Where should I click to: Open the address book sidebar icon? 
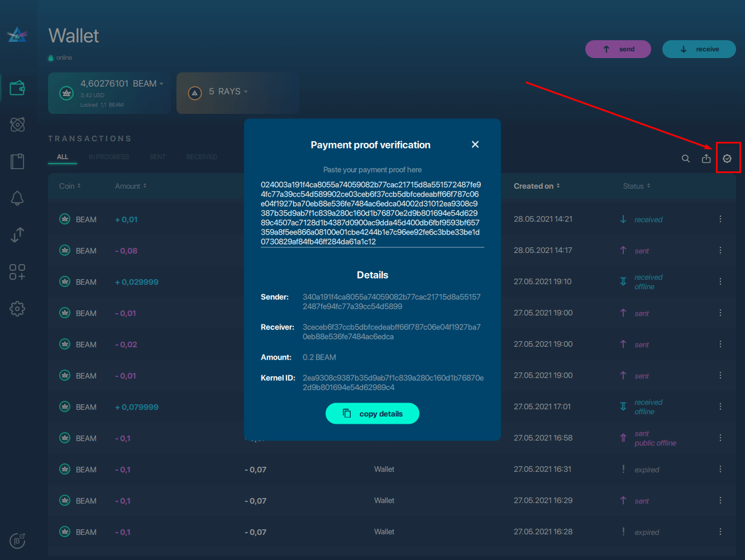point(17,161)
